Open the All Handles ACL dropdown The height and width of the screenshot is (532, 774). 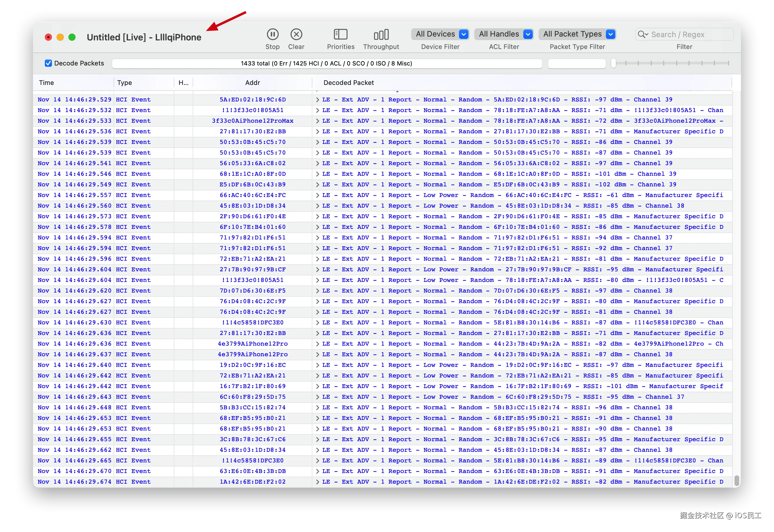pyautogui.click(x=504, y=34)
